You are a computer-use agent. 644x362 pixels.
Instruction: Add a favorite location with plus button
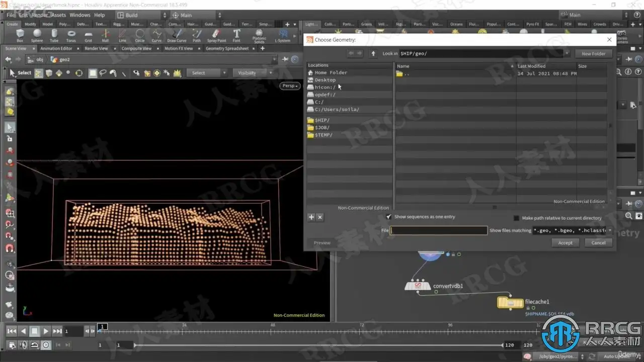click(x=311, y=217)
